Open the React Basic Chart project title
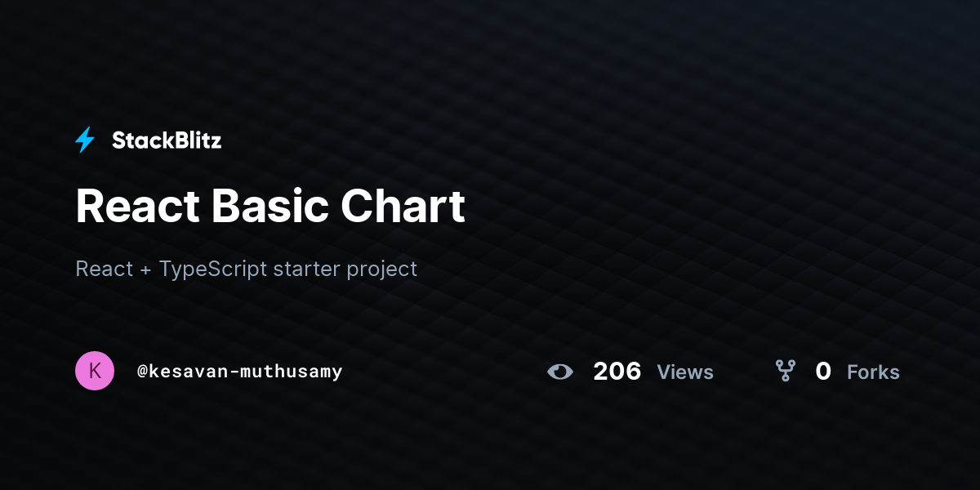This screenshot has width=980, height=490. pos(270,206)
